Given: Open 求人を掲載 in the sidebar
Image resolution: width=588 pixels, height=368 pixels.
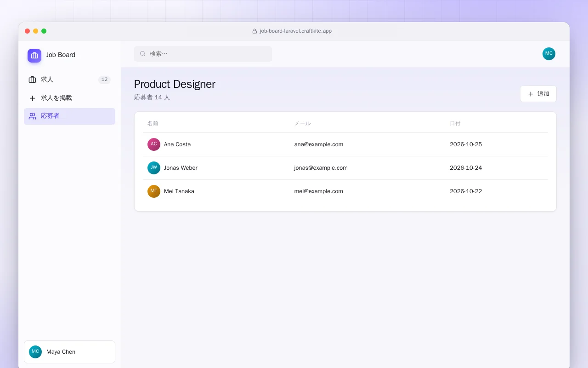Looking at the screenshot, I should pyautogui.click(x=69, y=98).
